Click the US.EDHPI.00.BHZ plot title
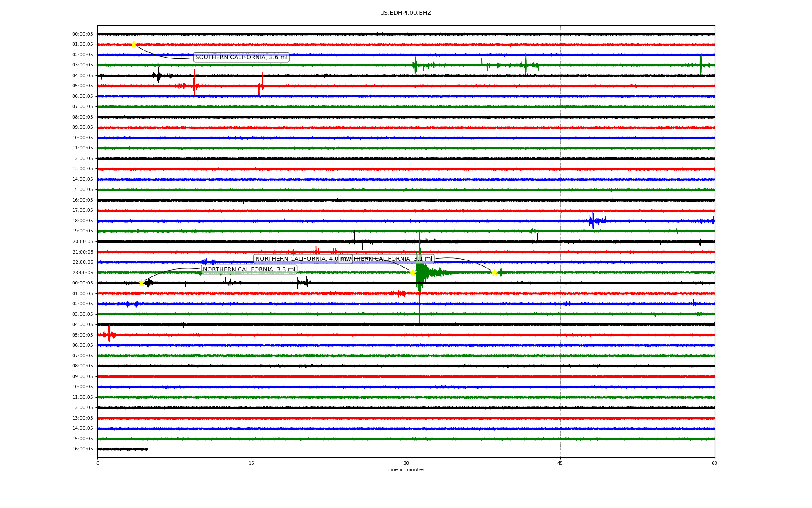The width and height of the screenshot is (812, 508). click(x=405, y=13)
